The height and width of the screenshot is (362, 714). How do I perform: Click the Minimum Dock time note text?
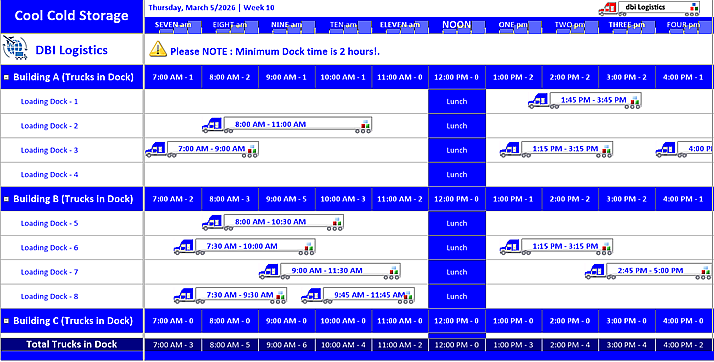(x=275, y=51)
